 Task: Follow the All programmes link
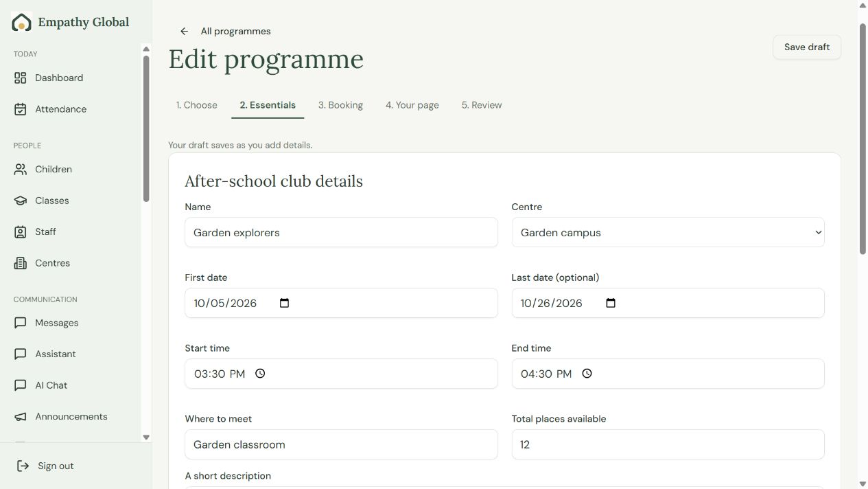coord(235,32)
